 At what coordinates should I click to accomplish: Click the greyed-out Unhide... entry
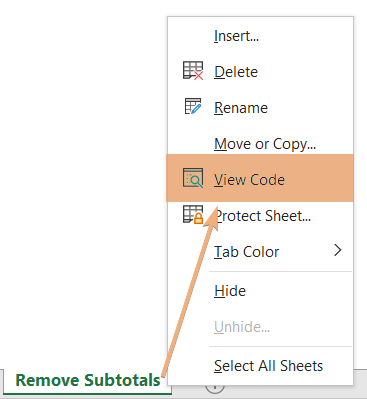(242, 327)
